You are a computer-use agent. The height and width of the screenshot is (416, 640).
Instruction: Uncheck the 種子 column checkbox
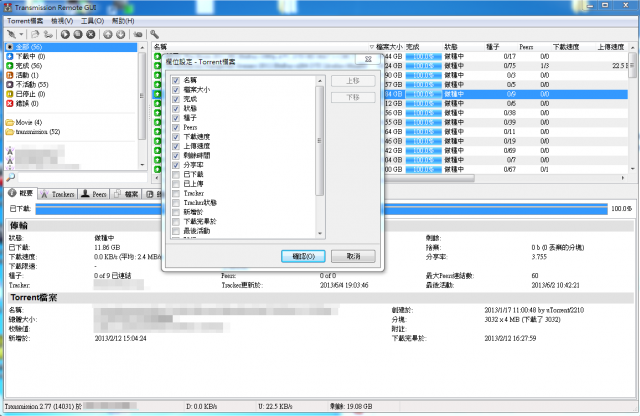[176, 118]
